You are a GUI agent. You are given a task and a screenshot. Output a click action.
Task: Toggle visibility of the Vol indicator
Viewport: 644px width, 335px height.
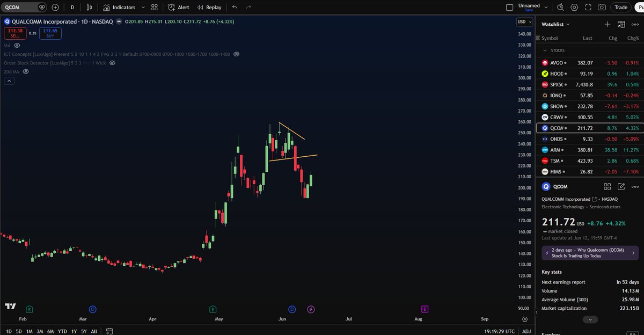[17, 46]
